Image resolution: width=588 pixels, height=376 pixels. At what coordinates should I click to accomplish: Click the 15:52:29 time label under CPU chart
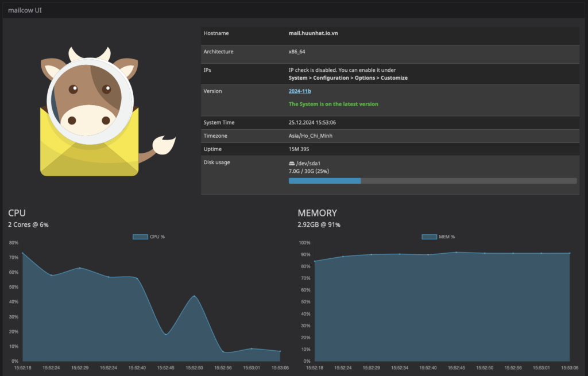coord(80,368)
